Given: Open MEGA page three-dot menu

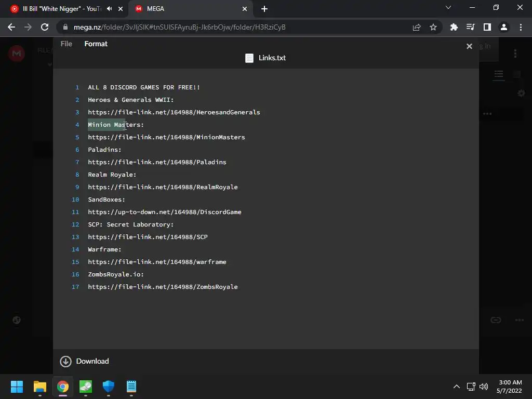Looking at the screenshot, I should point(515,54).
